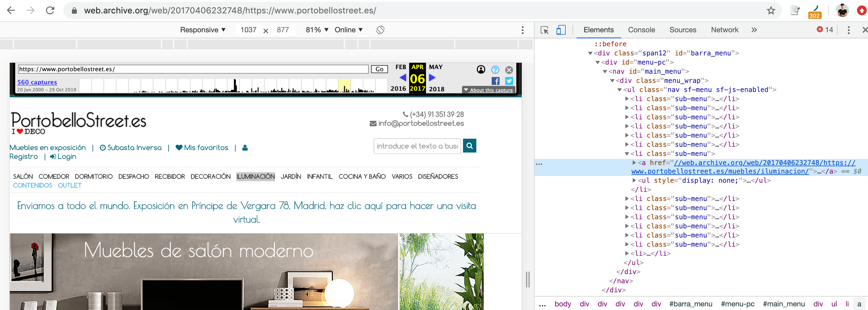
Task: Click the rotate device orientation icon
Action: tap(380, 30)
